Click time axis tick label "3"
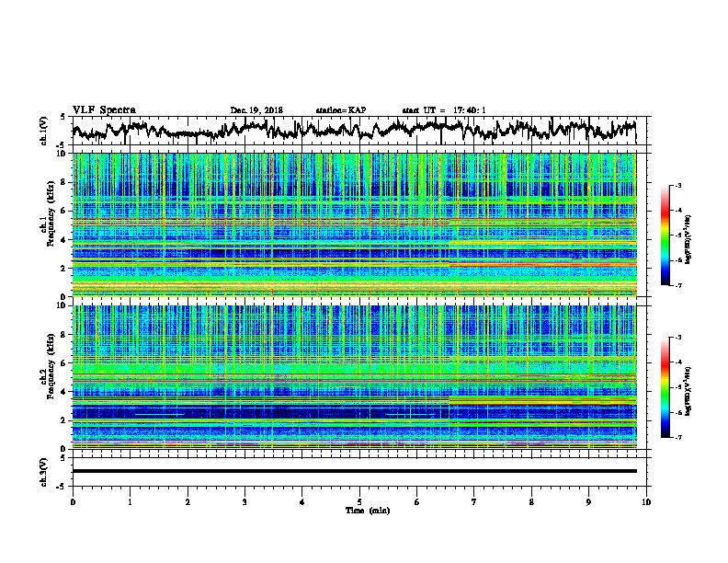The image size is (728, 563). click(x=245, y=502)
